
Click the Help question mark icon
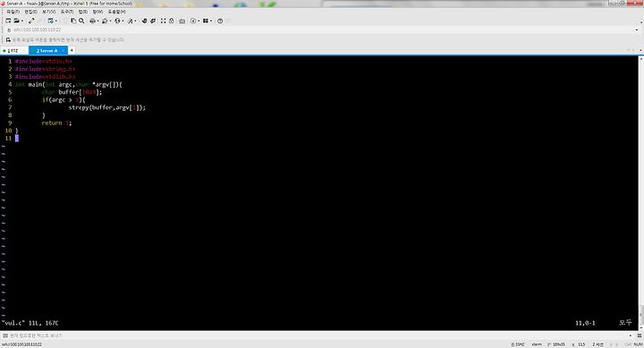pos(220,21)
